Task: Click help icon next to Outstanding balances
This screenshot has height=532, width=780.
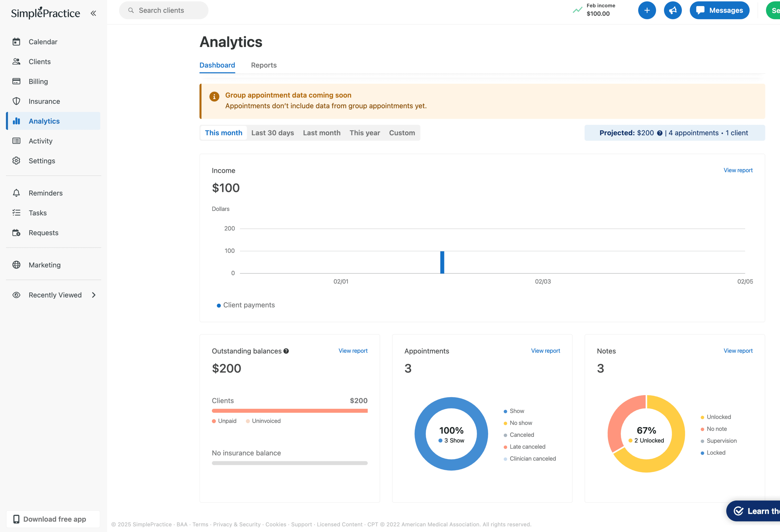Action: pyautogui.click(x=286, y=351)
